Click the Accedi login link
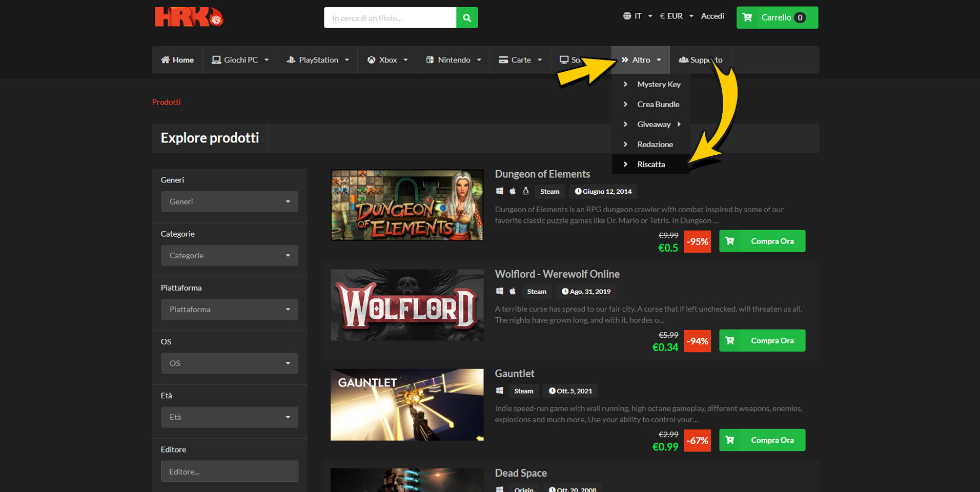The width and height of the screenshot is (980, 492). pos(712,16)
